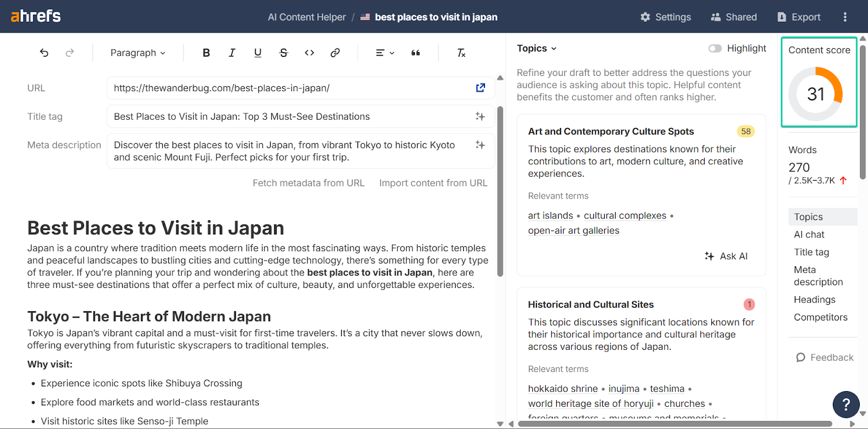The height and width of the screenshot is (429, 868).
Task: Clear text formatting
Action: (461, 53)
